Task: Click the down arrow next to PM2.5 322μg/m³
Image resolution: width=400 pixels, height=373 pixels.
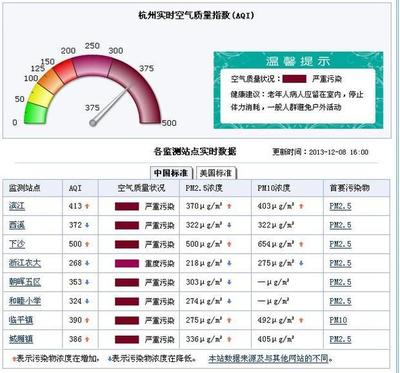Action: coord(229,225)
